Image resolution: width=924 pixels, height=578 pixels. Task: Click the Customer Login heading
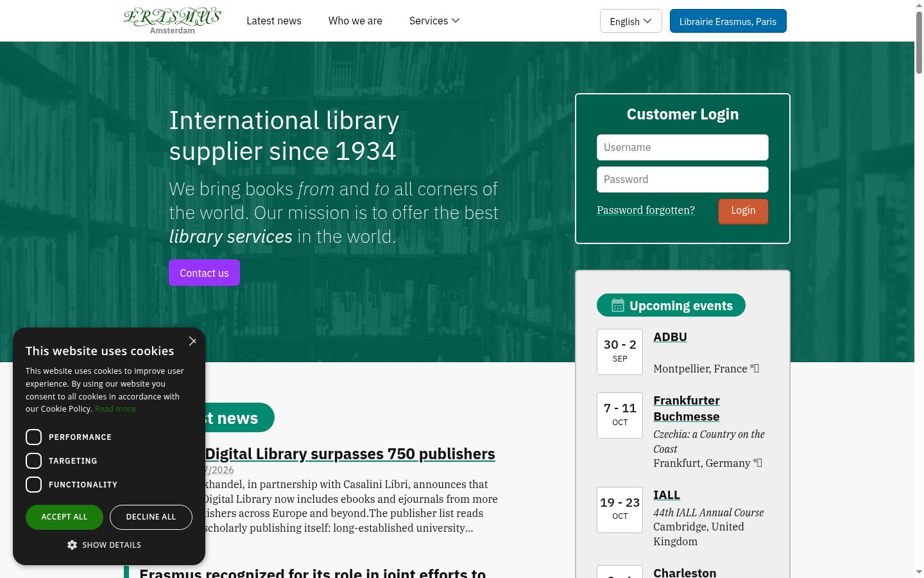[x=683, y=114]
